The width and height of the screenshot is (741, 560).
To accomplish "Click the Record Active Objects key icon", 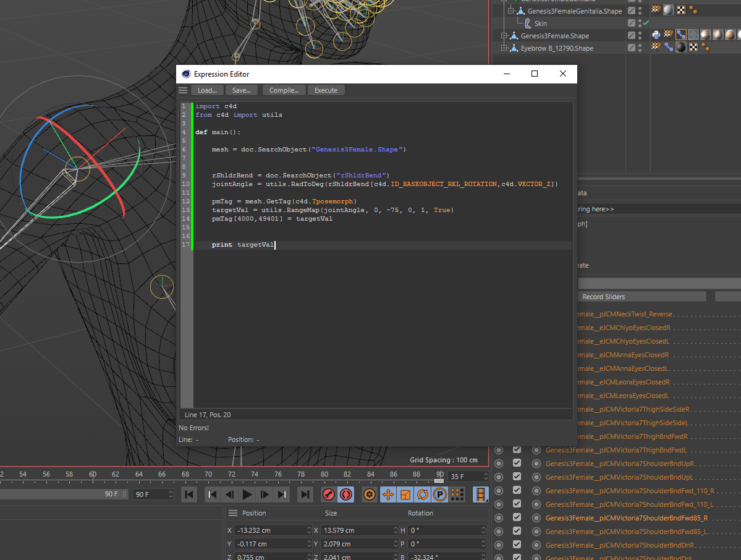I will 329,494.
